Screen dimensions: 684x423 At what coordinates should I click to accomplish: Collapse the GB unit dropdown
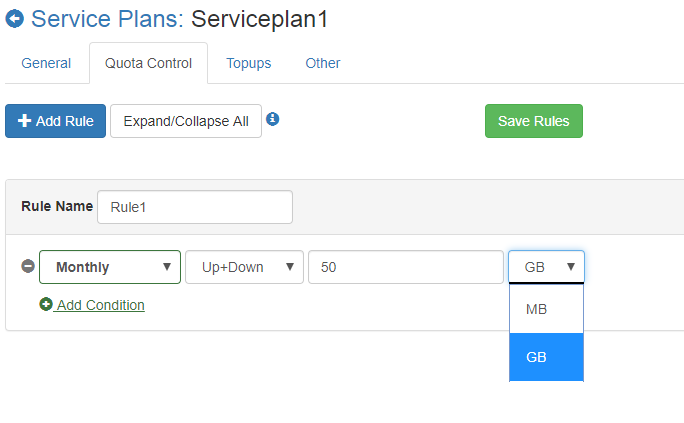click(x=546, y=267)
